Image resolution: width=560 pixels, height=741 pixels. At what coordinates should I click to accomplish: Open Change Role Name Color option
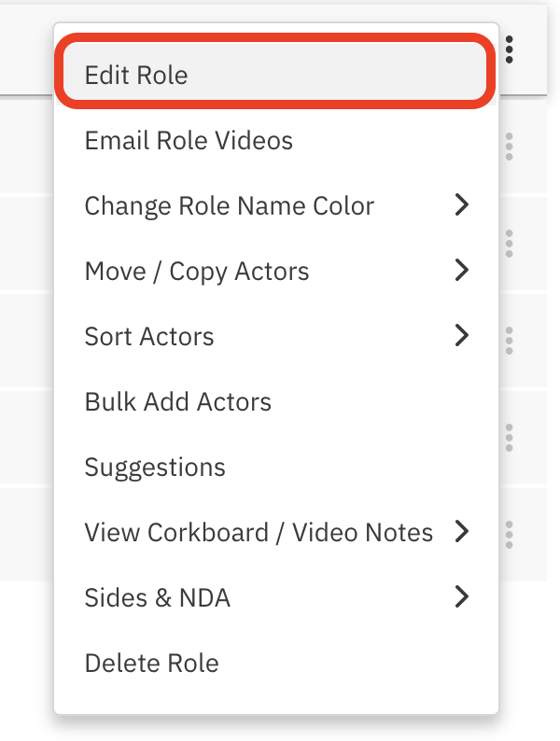pyautogui.click(x=229, y=206)
